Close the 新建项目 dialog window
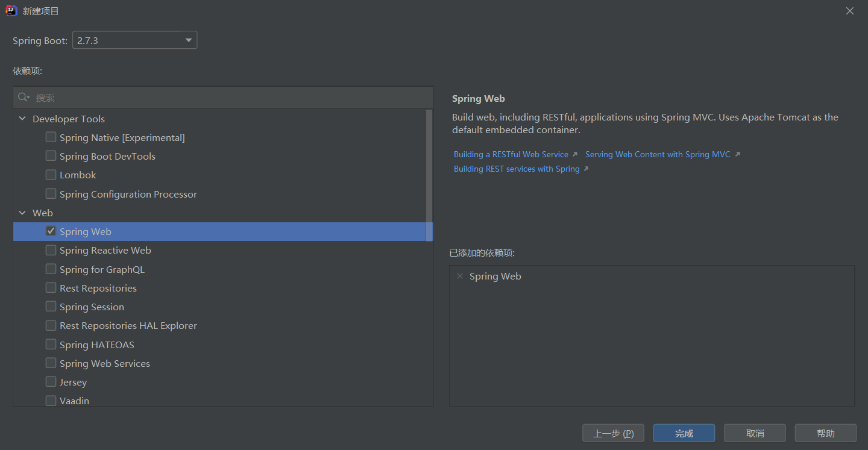 coord(850,11)
